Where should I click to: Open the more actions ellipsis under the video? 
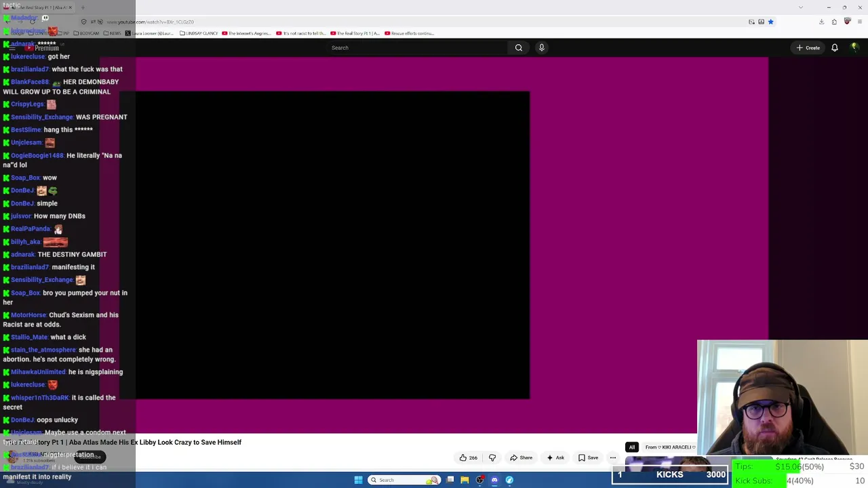pos(612,457)
